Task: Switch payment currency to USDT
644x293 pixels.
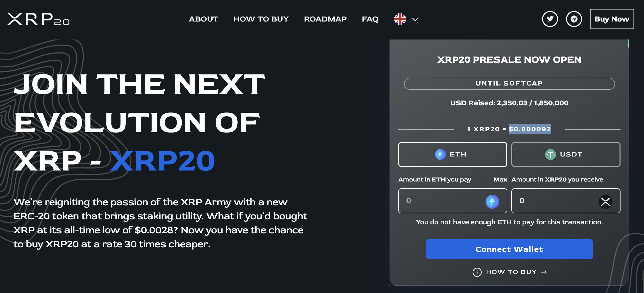Action: coord(566,154)
